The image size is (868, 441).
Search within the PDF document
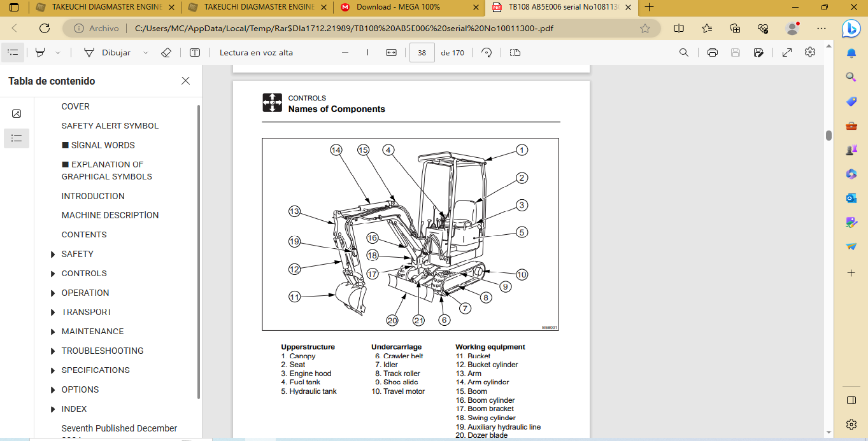click(684, 53)
